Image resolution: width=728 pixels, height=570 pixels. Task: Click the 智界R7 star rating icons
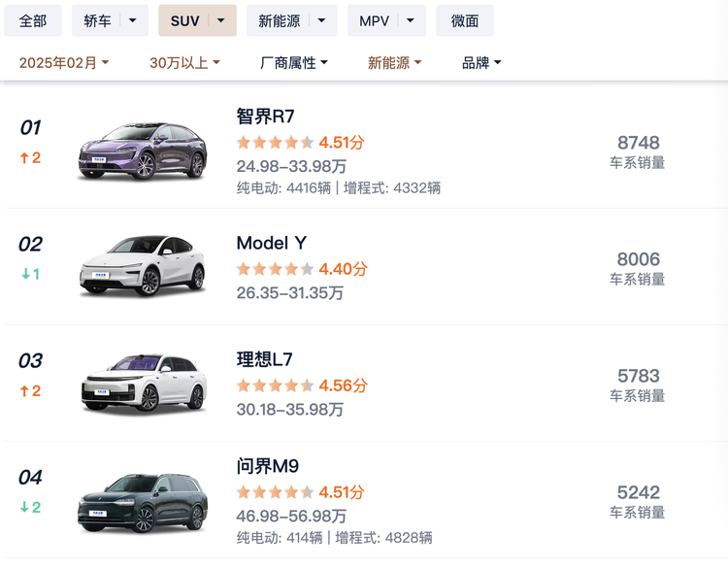pos(275,143)
